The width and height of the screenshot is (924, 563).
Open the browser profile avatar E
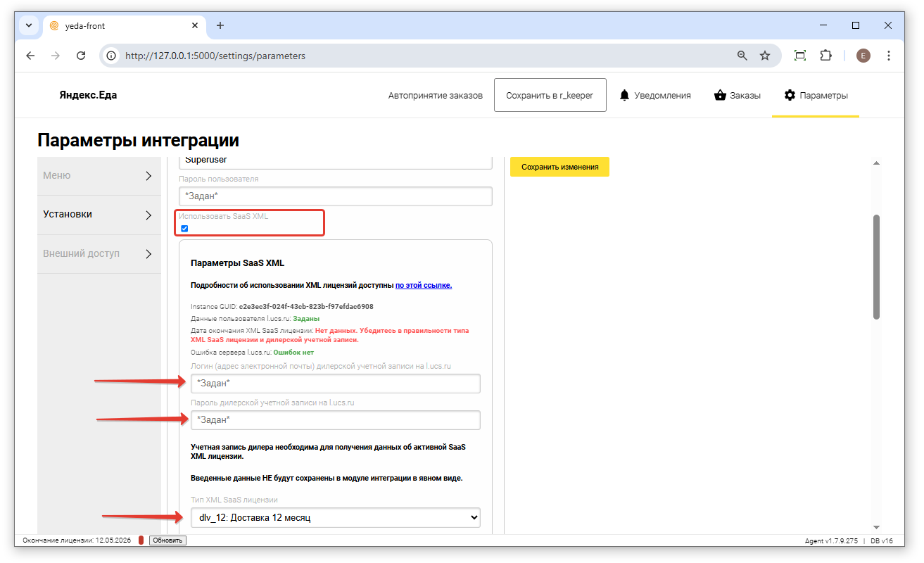point(863,56)
